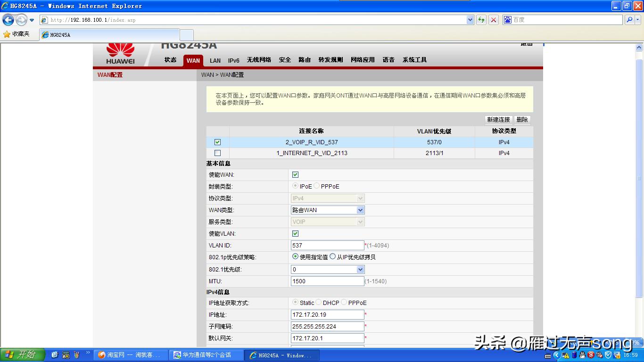Viewport: 644px width, 362px height.
Task: Refresh the page with the refresh icon
Action: [x=481, y=19]
